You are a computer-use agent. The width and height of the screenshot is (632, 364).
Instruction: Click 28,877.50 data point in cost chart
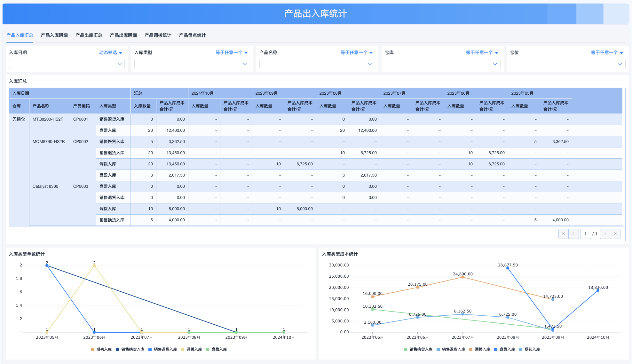tap(508, 268)
